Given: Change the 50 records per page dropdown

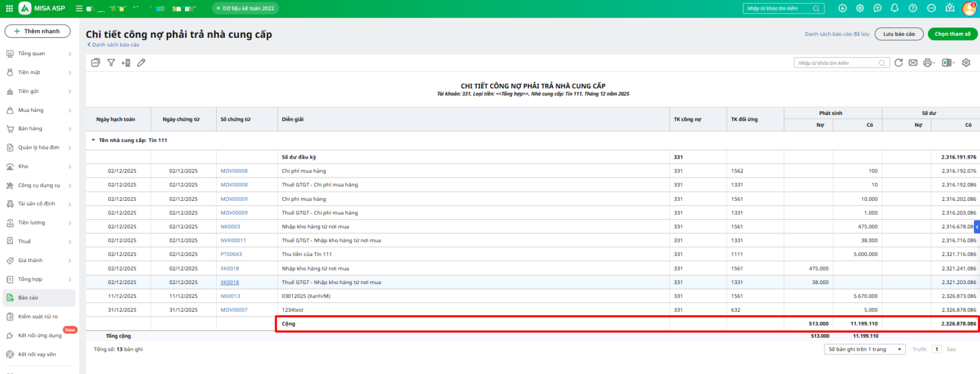Looking at the screenshot, I should pyautogui.click(x=865, y=349).
